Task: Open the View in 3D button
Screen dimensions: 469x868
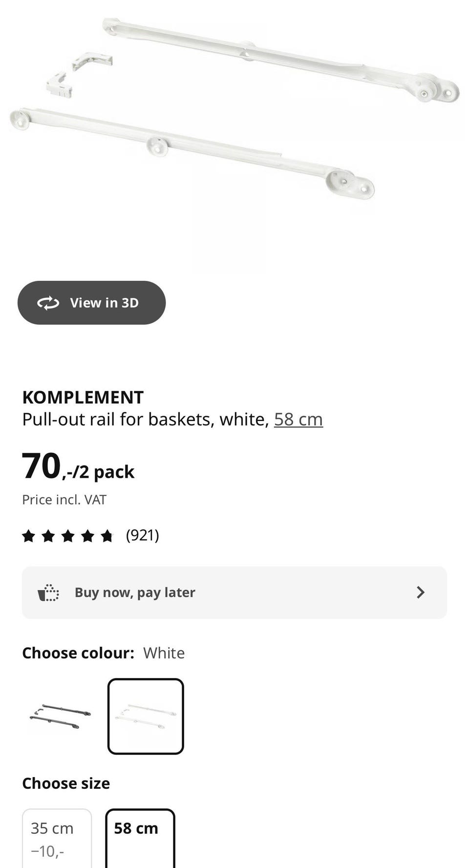Action: [x=91, y=302]
